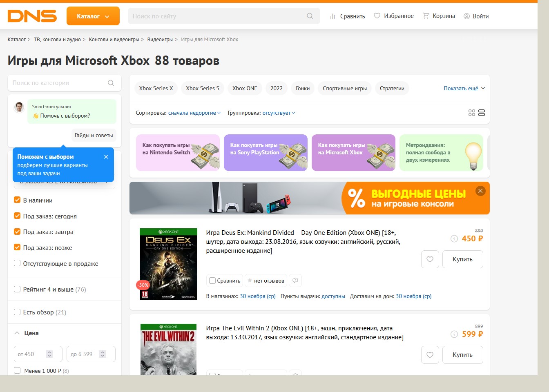Enable Рейтинг 4 и выше filter

point(17,289)
